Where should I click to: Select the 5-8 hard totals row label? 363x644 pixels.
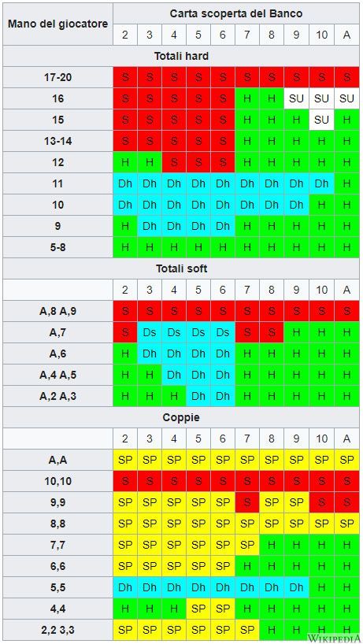point(58,247)
